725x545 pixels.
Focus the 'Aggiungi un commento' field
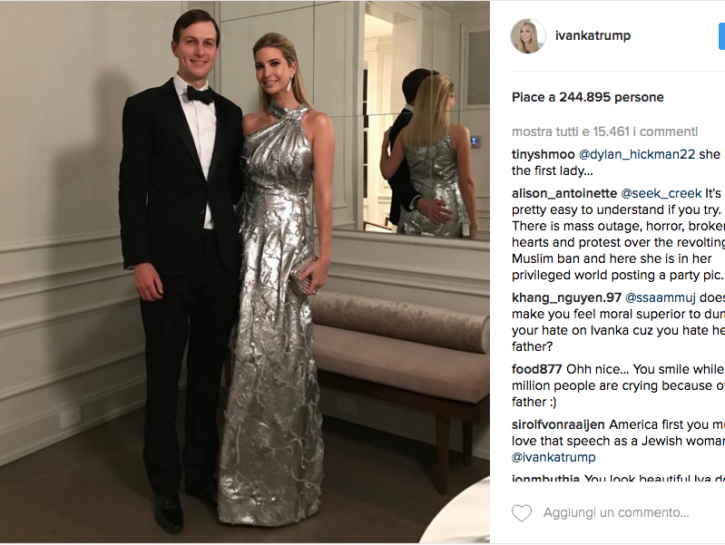coord(616,513)
